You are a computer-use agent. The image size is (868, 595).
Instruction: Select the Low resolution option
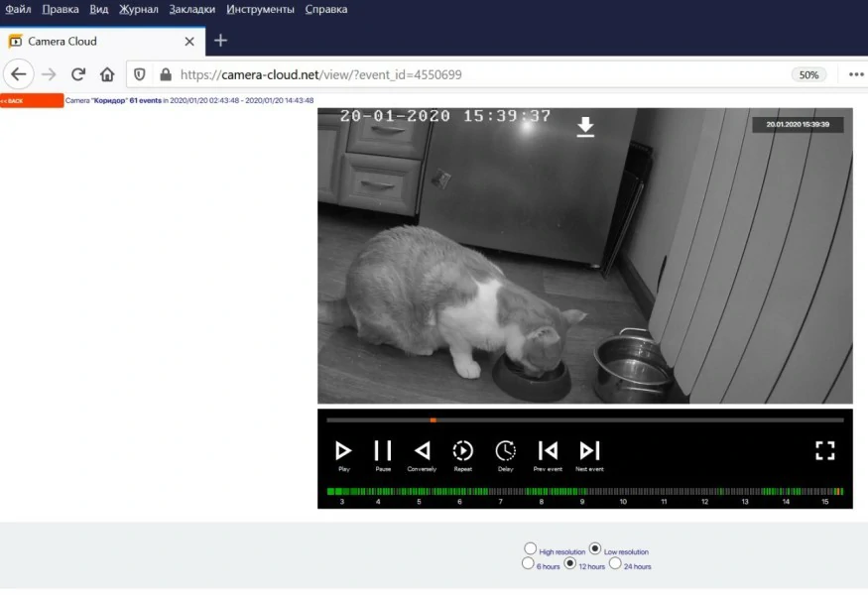(x=594, y=547)
